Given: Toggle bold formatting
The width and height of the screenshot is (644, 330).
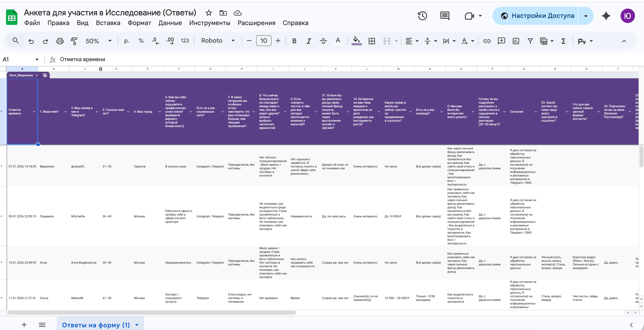Looking at the screenshot, I should click(x=294, y=41).
